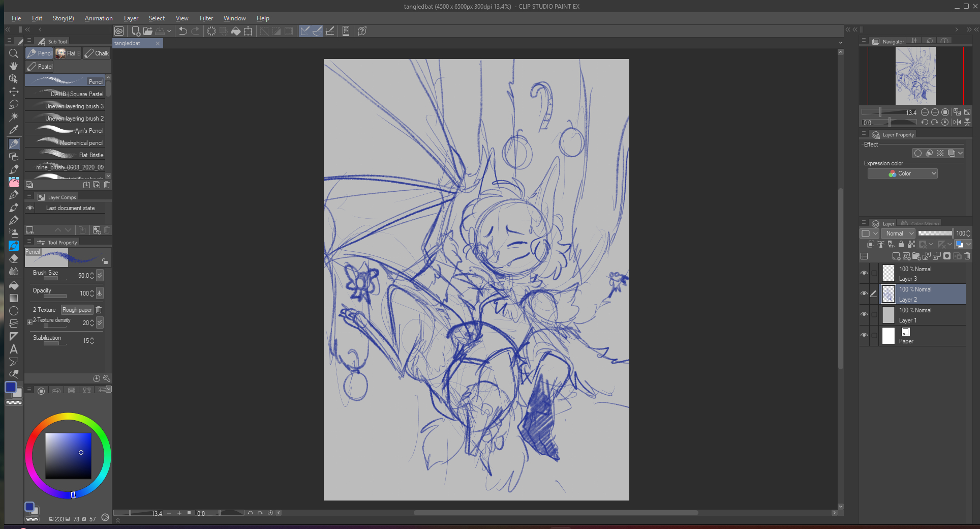
Task: Hide Layer 3 using its eye icon
Action: click(864, 273)
